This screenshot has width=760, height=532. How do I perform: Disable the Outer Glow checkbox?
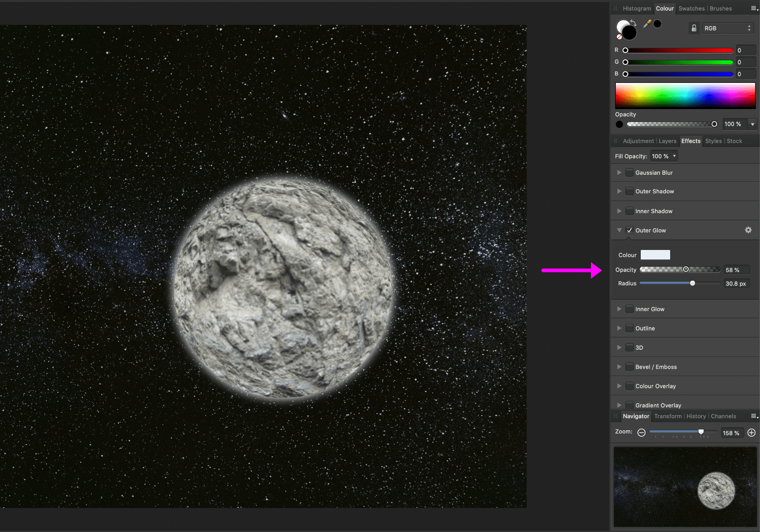pyautogui.click(x=629, y=231)
